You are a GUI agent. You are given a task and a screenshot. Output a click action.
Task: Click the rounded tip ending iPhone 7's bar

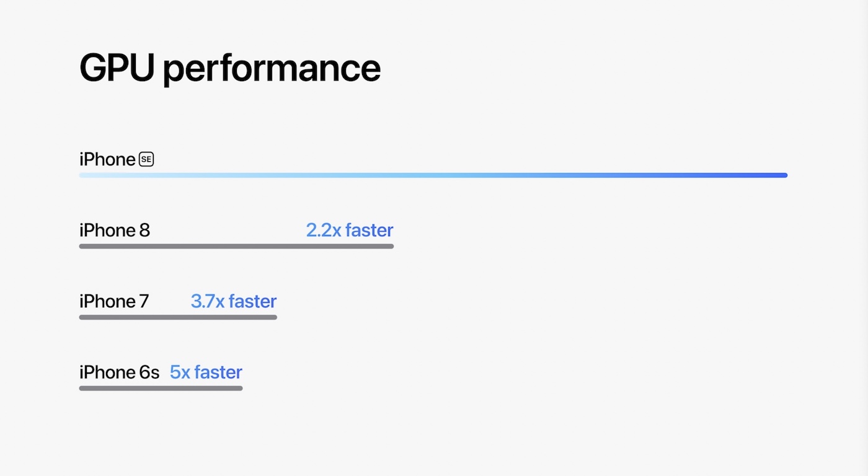point(275,317)
